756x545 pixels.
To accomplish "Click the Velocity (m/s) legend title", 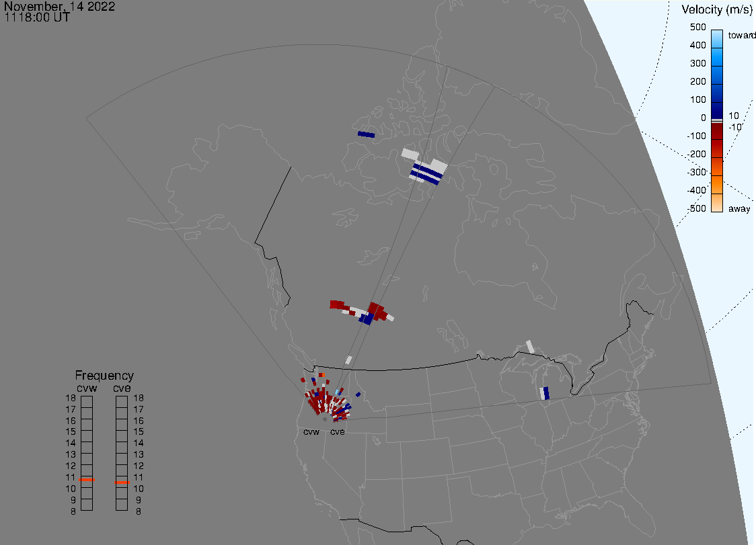I will [717, 9].
